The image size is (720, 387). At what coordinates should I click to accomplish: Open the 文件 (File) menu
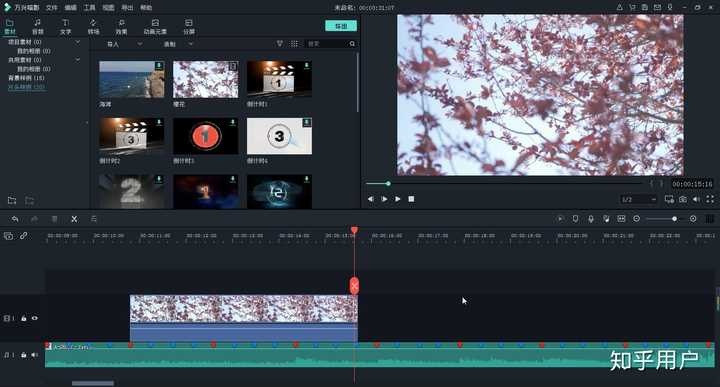coord(52,8)
